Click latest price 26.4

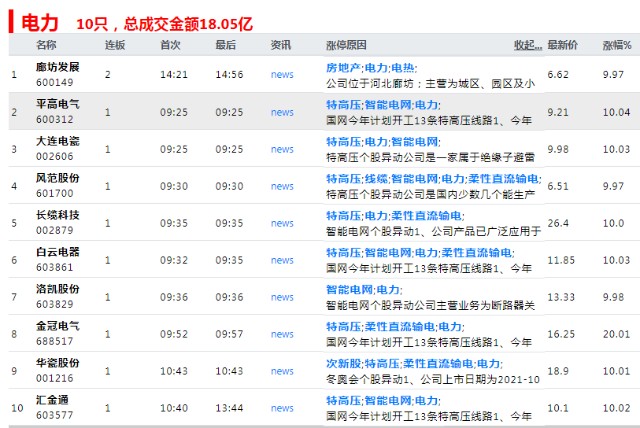tap(558, 223)
